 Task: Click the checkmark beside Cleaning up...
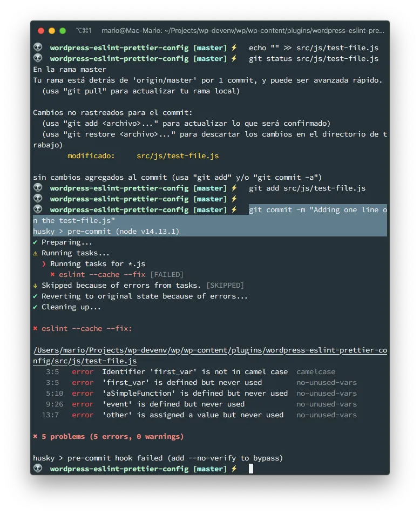tap(35, 307)
